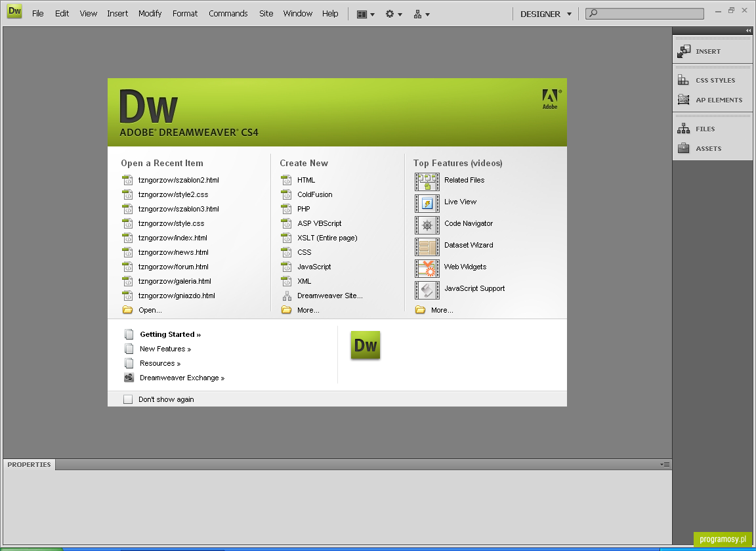Follow the Getting Started link
This screenshot has height=551, width=756.
(170, 334)
